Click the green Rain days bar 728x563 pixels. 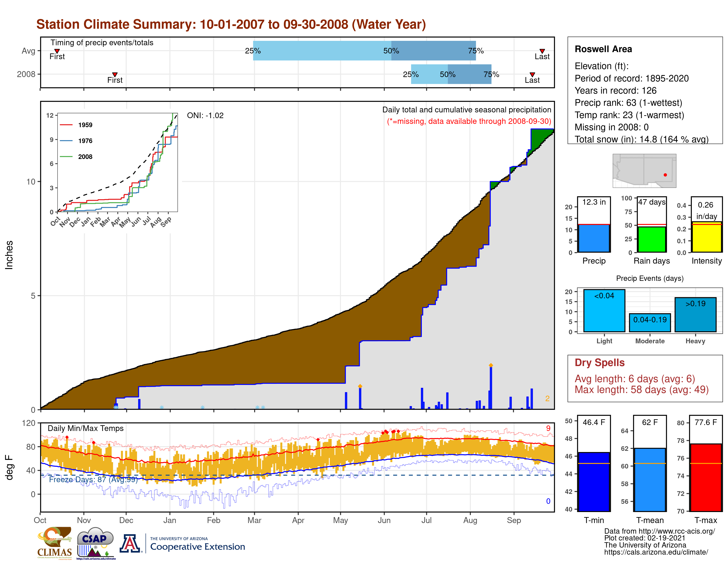[652, 239]
